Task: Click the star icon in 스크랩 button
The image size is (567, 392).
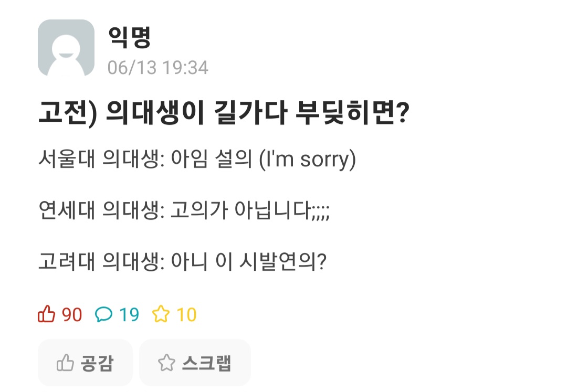Action: tap(166, 363)
